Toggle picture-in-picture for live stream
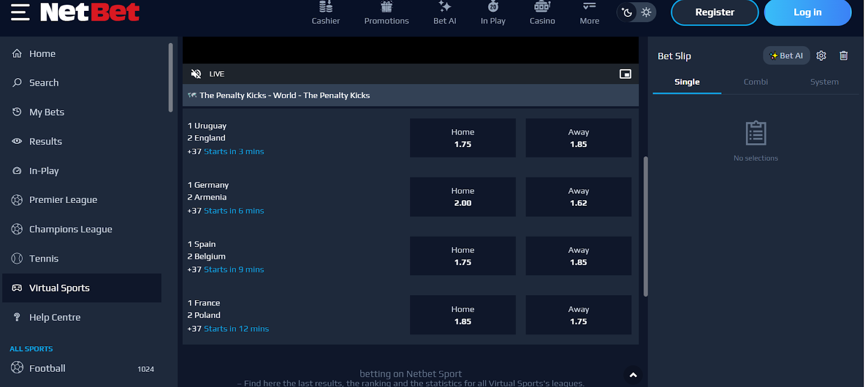 point(625,74)
